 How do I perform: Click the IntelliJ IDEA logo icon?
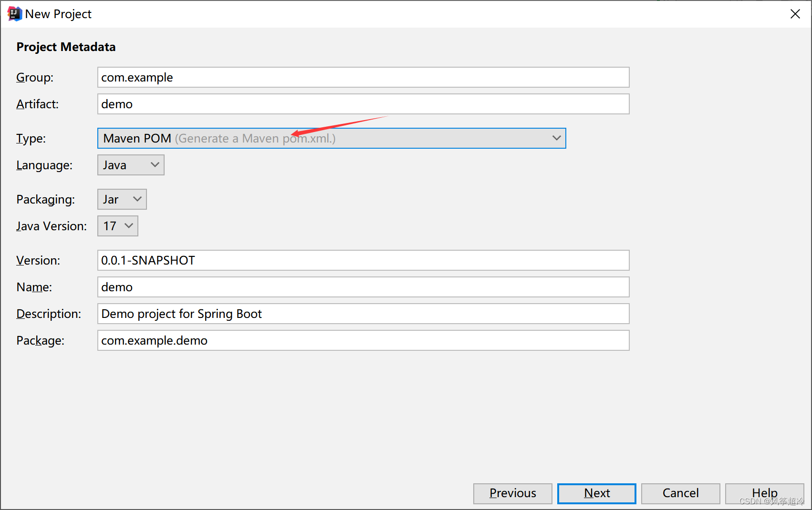click(14, 14)
